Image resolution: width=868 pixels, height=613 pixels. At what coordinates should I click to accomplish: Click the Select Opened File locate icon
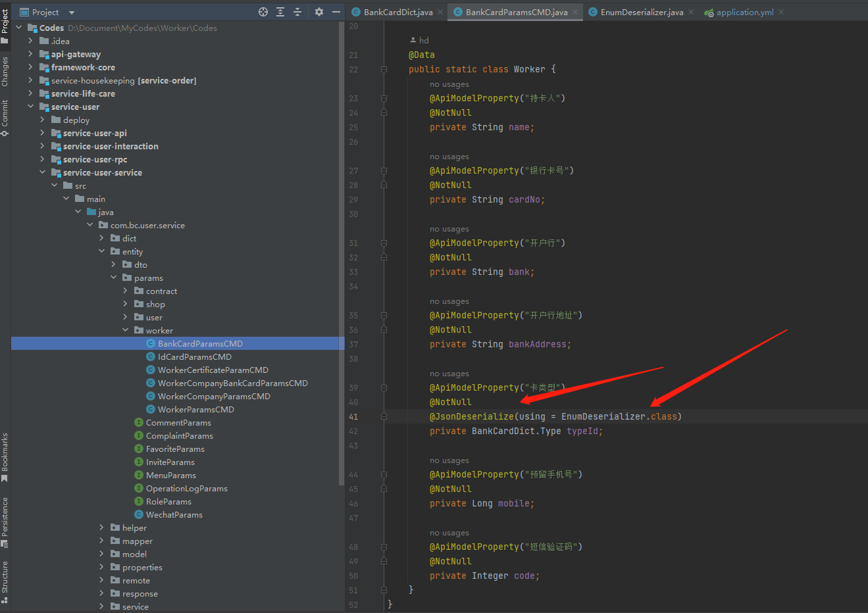point(263,12)
